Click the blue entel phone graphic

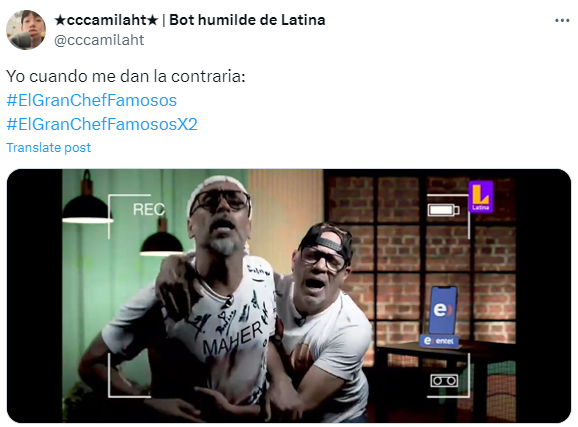(442, 310)
